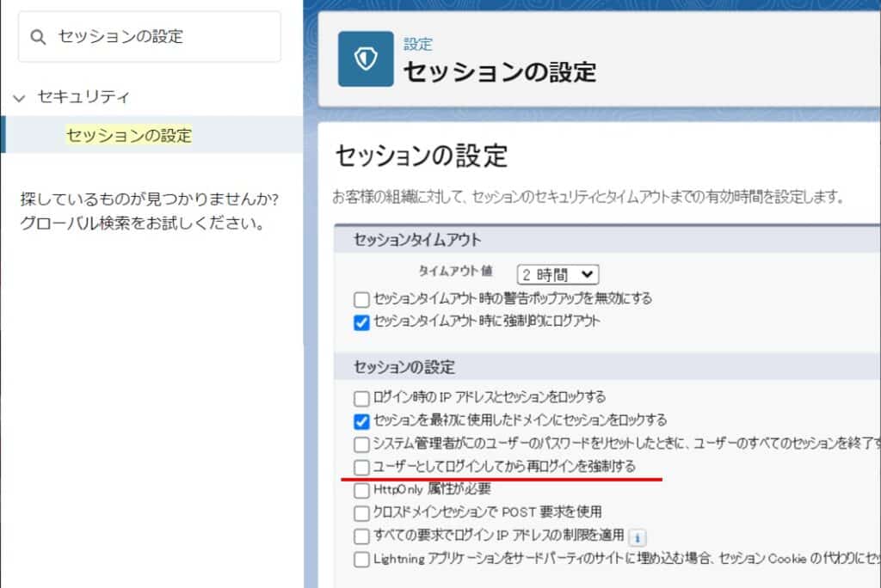The width and height of the screenshot is (881, 588).
Task: Check the HttpOnly 属性が必要 box
Action: pyautogui.click(x=361, y=490)
